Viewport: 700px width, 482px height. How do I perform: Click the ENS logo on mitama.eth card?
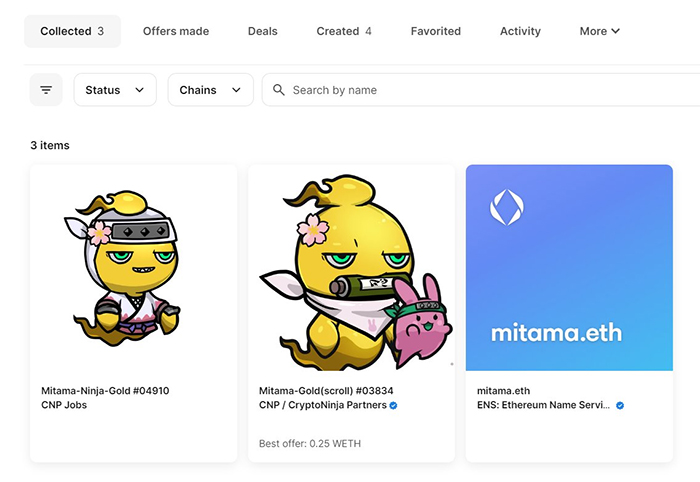507,207
